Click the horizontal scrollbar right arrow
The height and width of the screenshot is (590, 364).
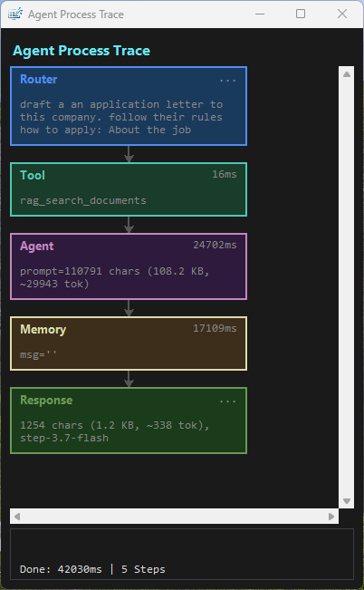click(x=331, y=517)
